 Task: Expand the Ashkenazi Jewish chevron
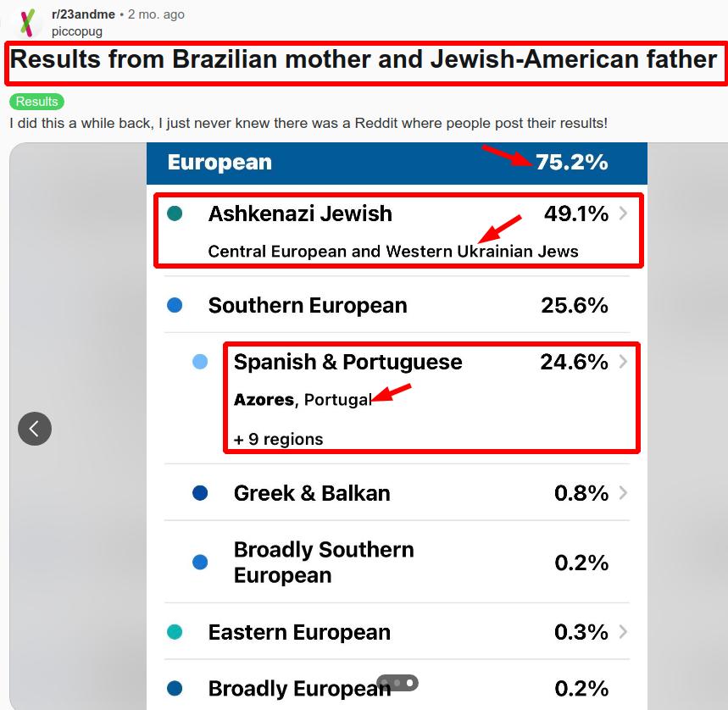[x=624, y=214]
